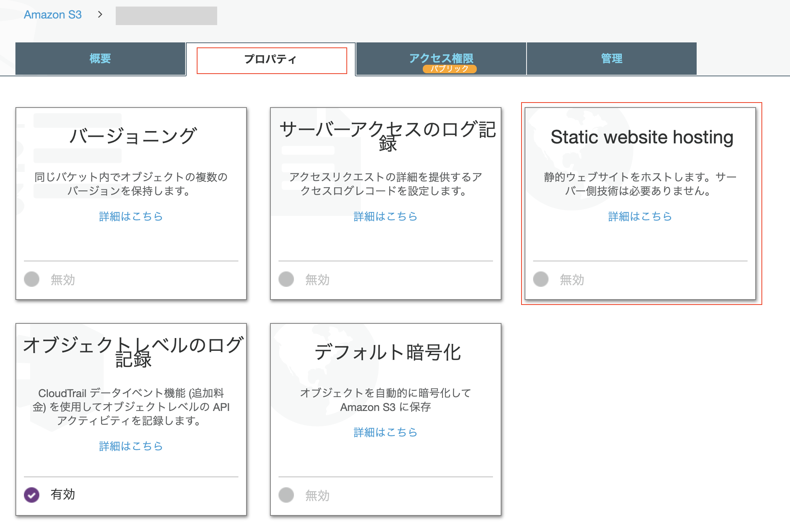Click the Static website hosting description text

tap(640, 184)
